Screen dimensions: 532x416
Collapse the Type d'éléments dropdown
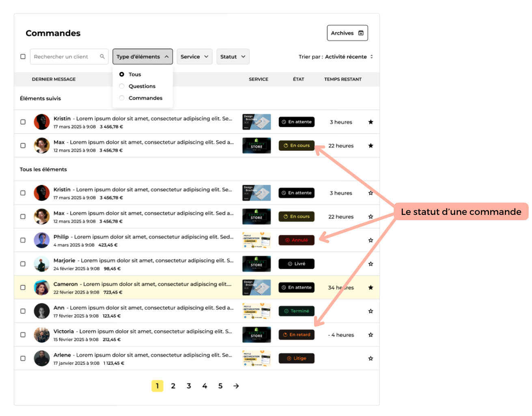click(x=142, y=56)
